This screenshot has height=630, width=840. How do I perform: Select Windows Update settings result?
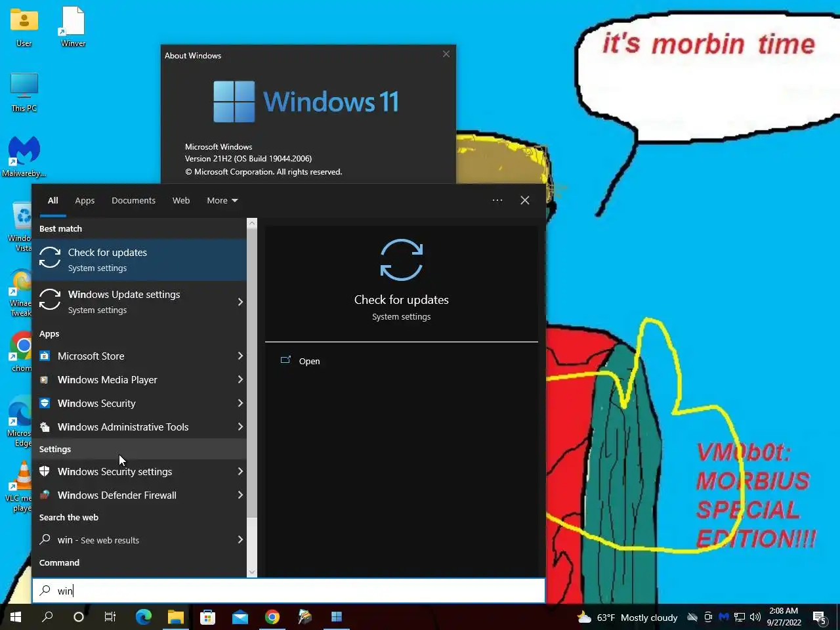tap(131, 302)
